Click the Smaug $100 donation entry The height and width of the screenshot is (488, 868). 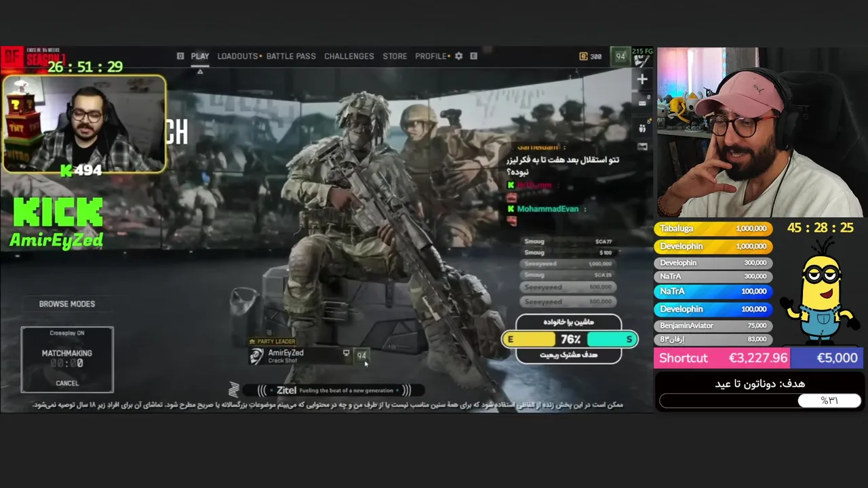(x=568, y=252)
